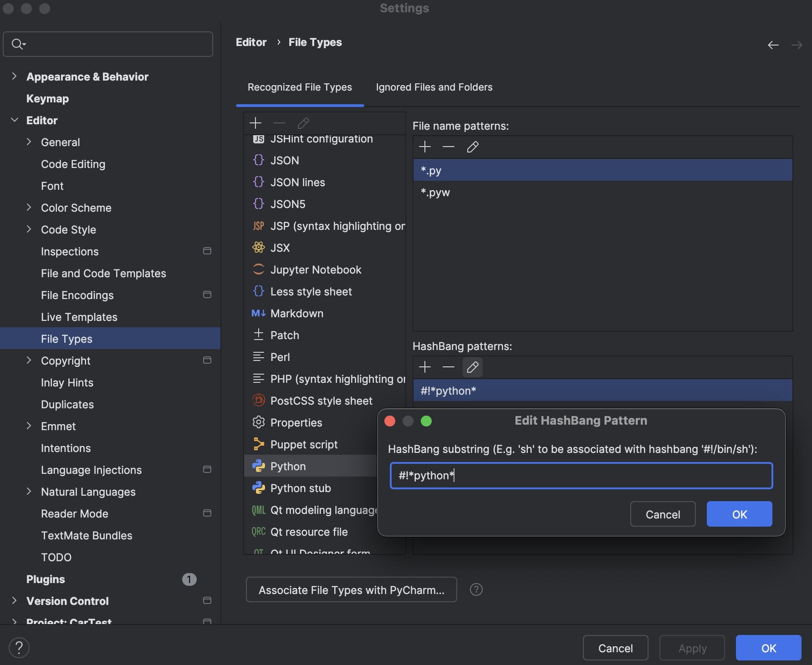Add a new HashBang pattern
The width and height of the screenshot is (812, 665).
pyautogui.click(x=425, y=367)
